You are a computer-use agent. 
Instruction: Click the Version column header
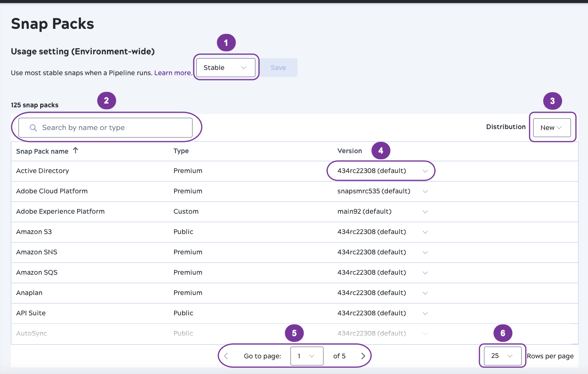tap(350, 150)
